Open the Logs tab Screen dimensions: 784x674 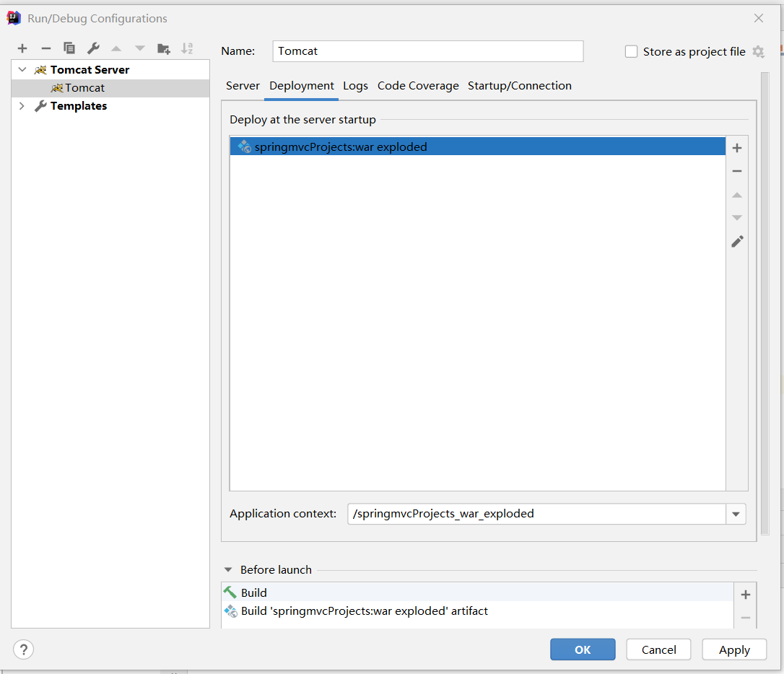point(355,86)
